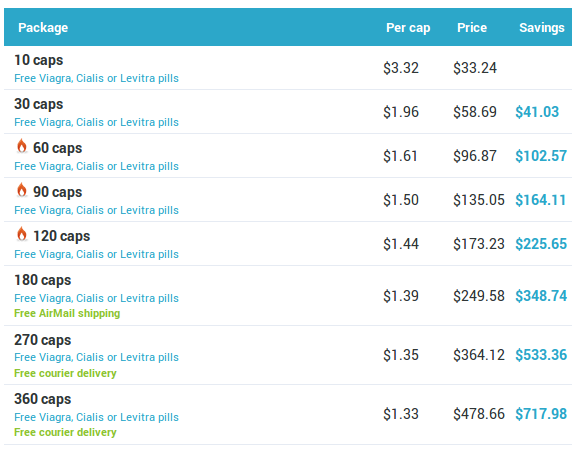This screenshot has width=572, height=454.
Task: Choose the 180 caps package title
Action: click(43, 280)
